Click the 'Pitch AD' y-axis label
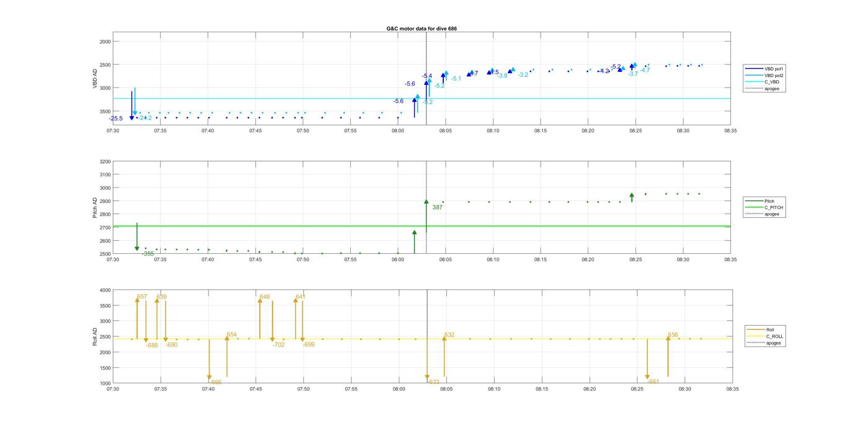The image size is (868, 430). click(95, 207)
